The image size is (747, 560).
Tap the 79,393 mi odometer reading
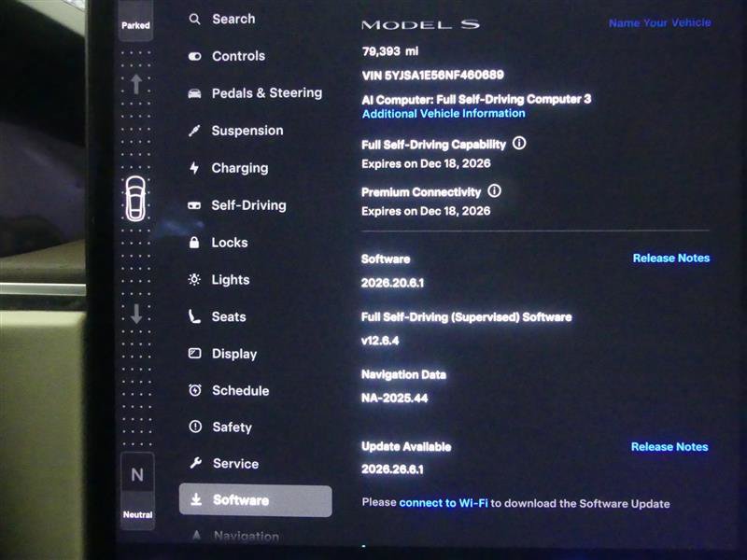390,51
